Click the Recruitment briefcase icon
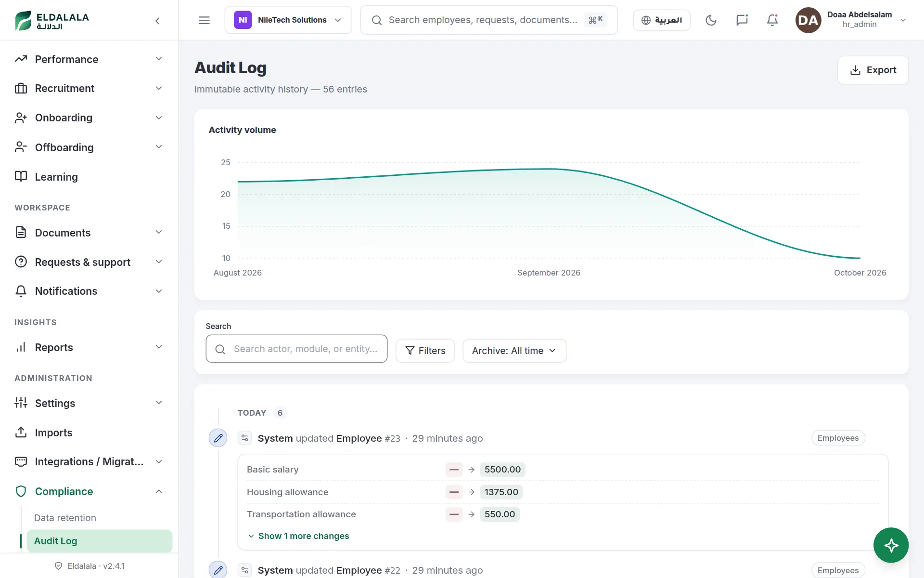 pos(21,88)
